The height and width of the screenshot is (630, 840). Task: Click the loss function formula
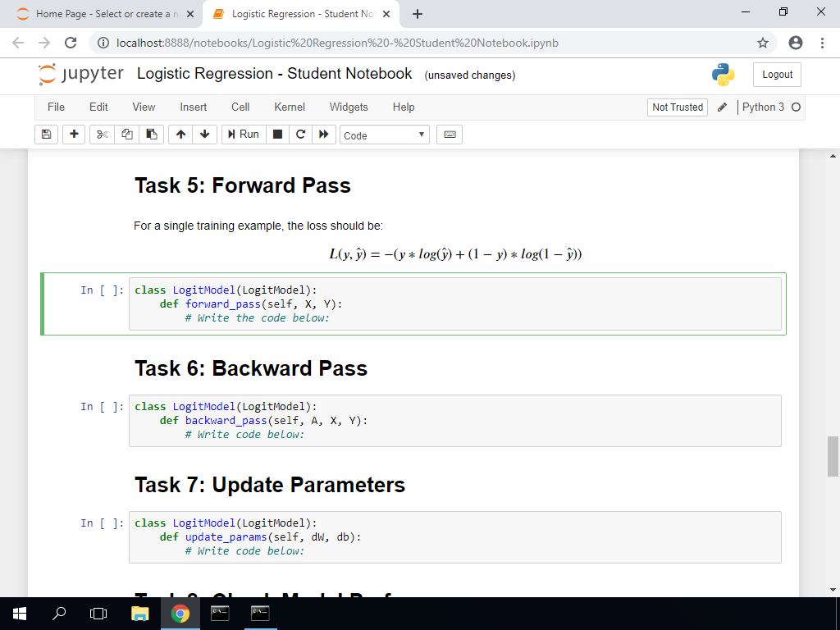tap(455, 253)
